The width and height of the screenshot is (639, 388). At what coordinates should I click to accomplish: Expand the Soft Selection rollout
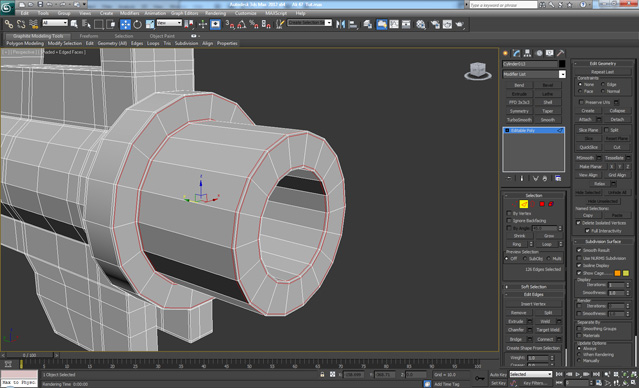point(534,287)
